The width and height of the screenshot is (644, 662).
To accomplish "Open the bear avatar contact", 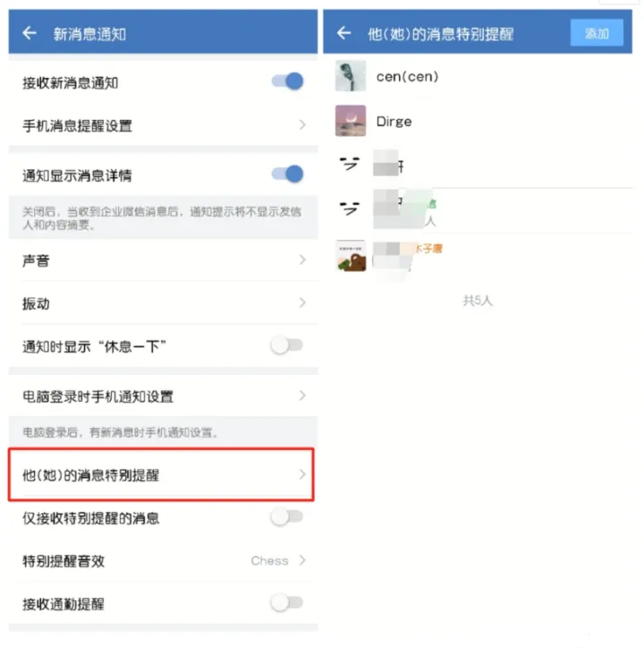I will 351,256.
